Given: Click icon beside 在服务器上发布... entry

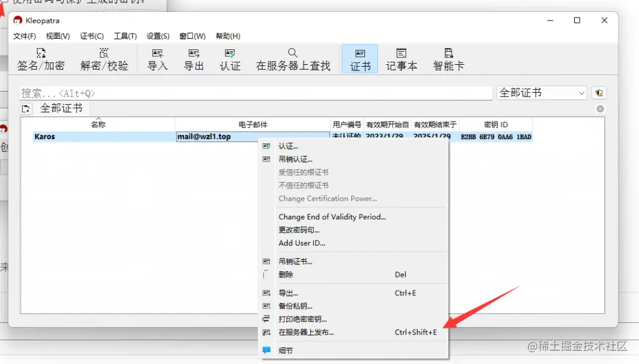Looking at the screenshot, I should pyautogui.click(x=266, y=332).
